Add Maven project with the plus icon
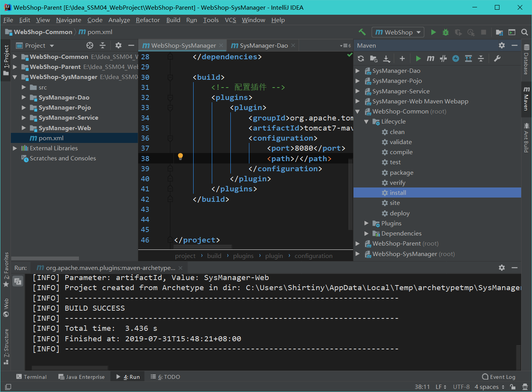Screen dimensions: 532x392 [x=402, y=58]
